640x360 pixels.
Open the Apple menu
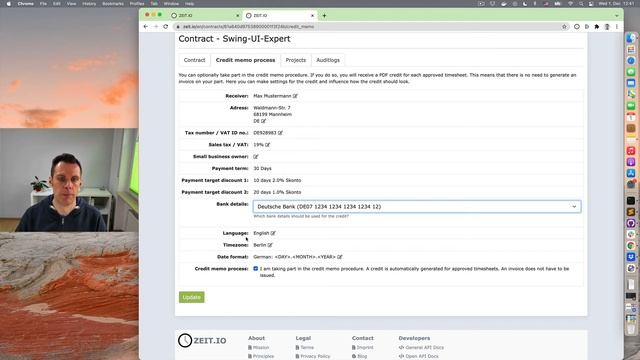click(8, 4)
